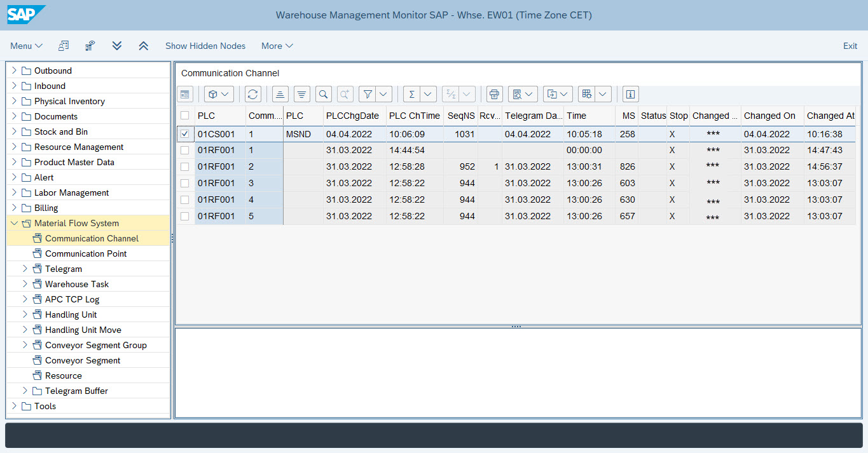This screenshot has width=868, height=453.
Task: Click the Handling Unit node icon
Action: pyautogui.click(x=37, y=314)
